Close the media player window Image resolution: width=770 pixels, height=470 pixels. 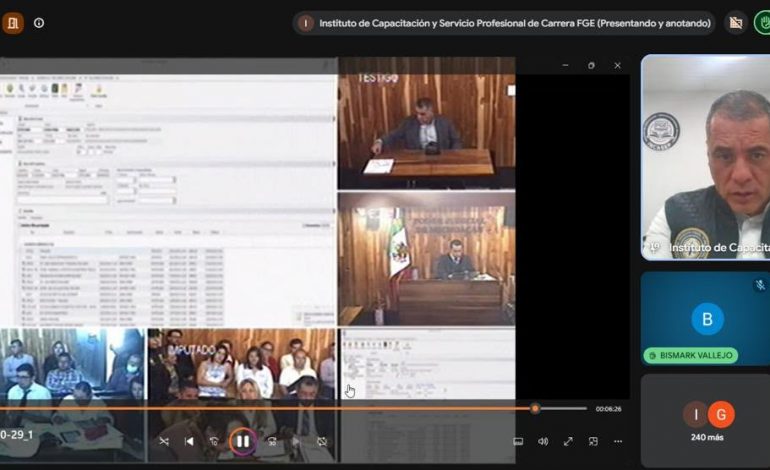pos(617,65)
